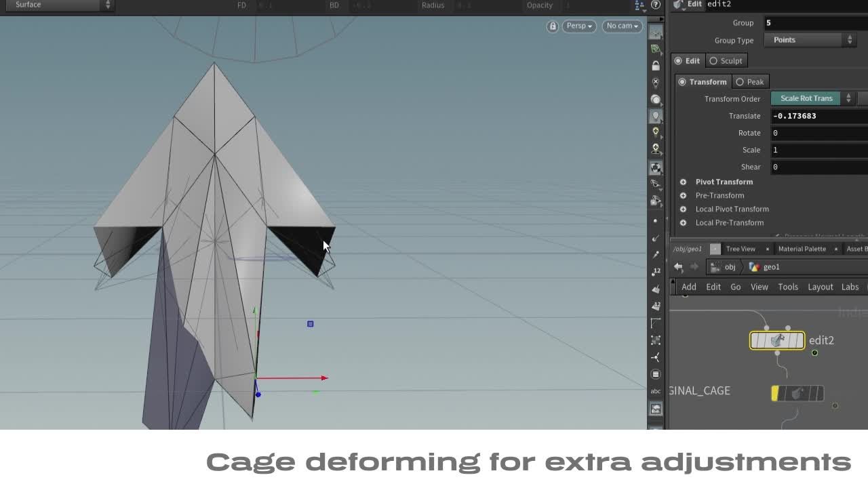Open the Go menu in network editor

(x=736, y=287)
